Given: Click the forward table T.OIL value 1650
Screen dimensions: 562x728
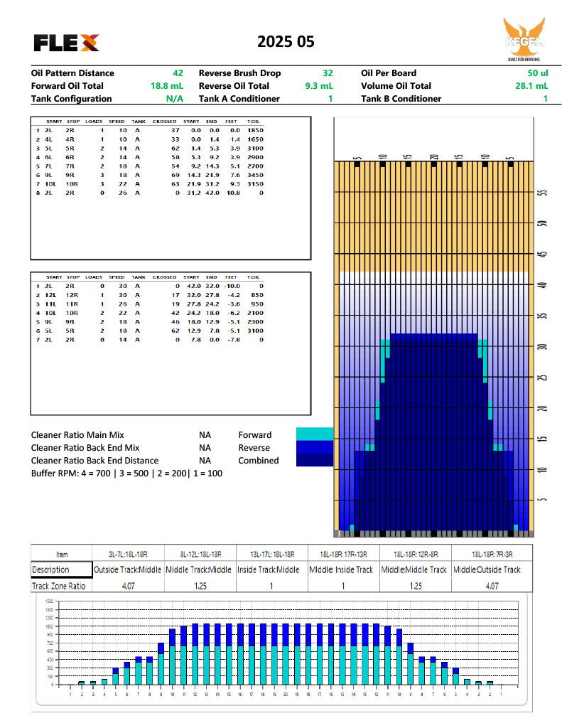Looking at the screenshot, I should click(x=255, y=139).
